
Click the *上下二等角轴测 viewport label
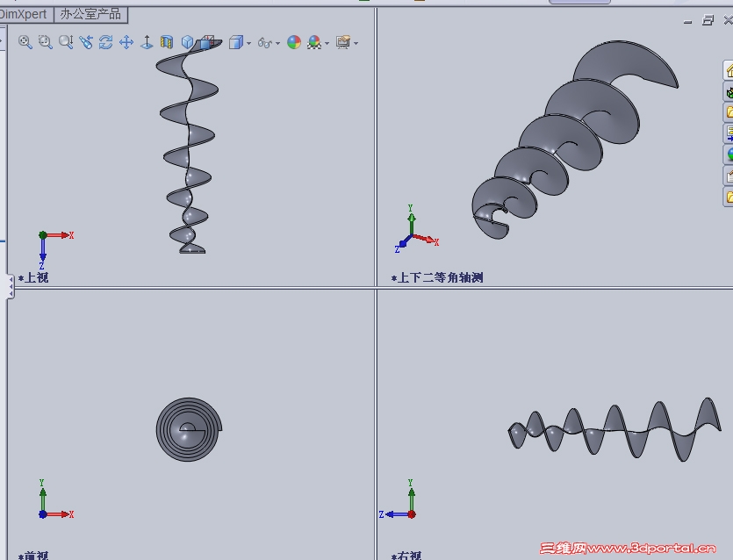(437, 277)
